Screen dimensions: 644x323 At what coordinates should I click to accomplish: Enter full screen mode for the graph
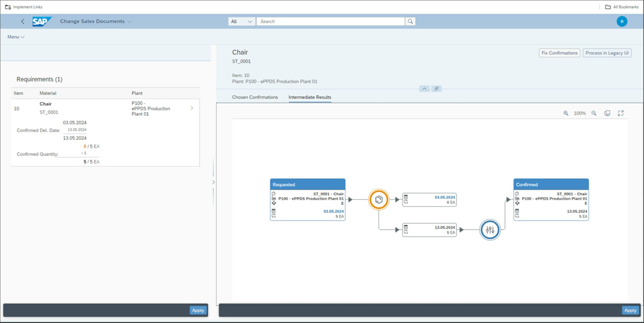coord(621,113)
